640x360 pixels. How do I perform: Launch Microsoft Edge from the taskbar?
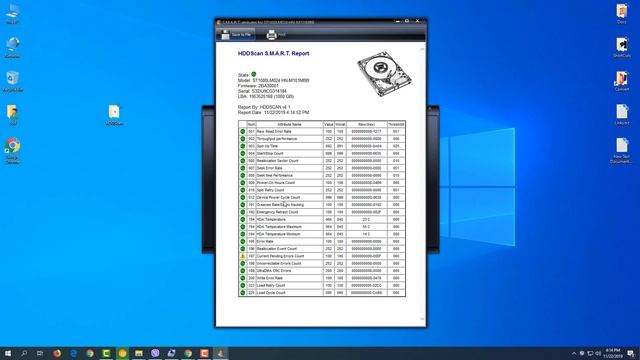coord(73,353)
